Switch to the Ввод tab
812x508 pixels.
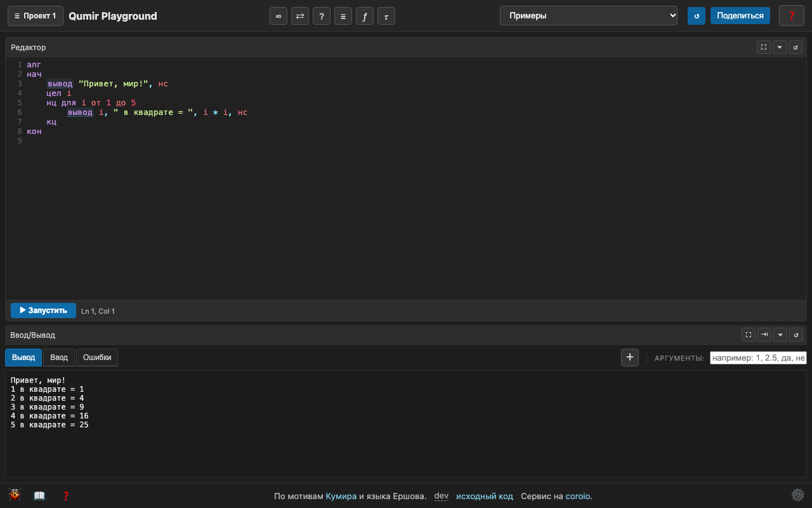pos(59,358)
